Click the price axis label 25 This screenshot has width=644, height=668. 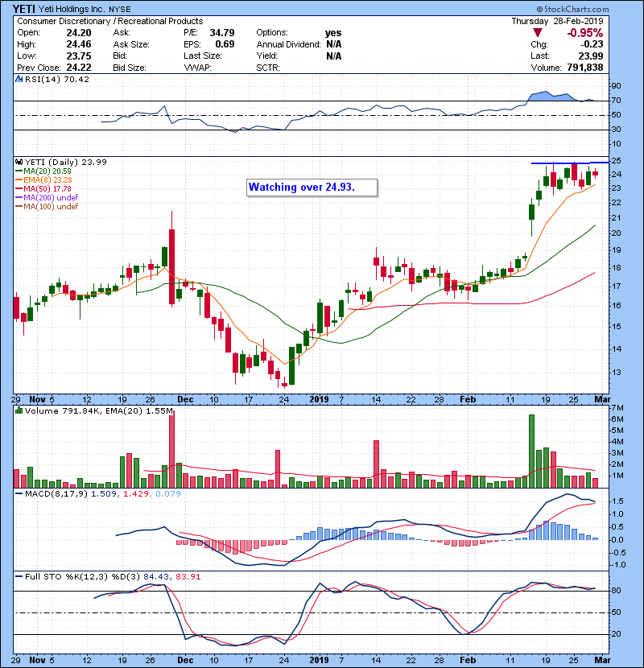click(617, 161)
